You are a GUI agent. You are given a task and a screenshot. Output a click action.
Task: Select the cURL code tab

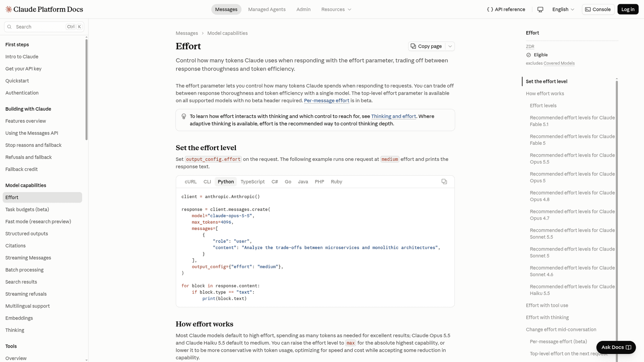click(191, 182)
